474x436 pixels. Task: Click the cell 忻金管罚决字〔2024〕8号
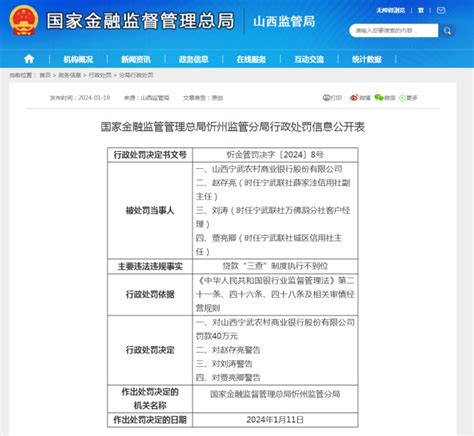(x=275, y=155)
